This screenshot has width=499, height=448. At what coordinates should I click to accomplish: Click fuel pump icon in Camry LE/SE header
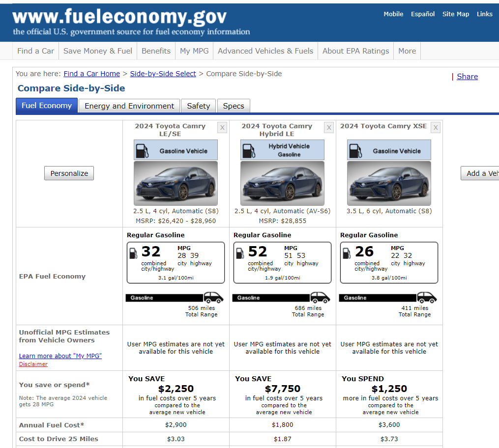[x=142, y=151]
